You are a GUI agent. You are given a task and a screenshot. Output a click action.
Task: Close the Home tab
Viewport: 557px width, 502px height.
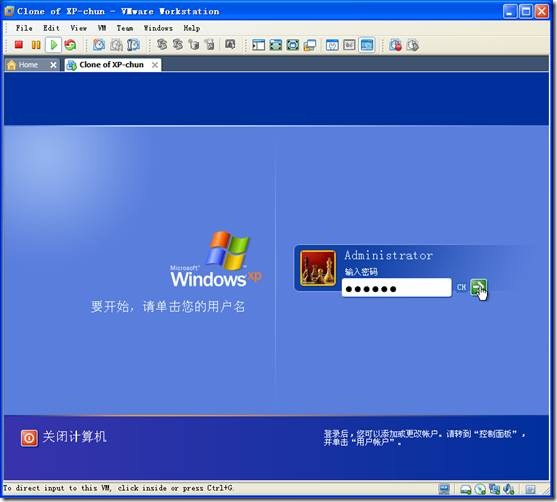53,65
